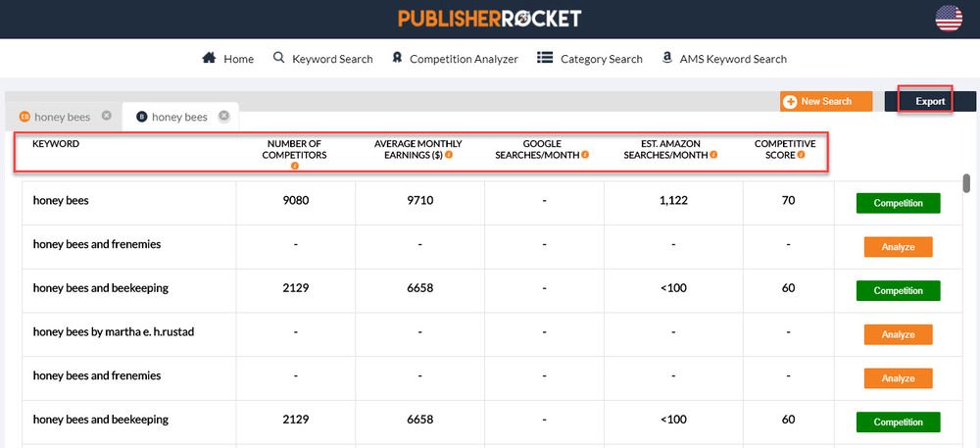Click the Competition Analyzer rocket icon
This screenshot has width=980, height=448.
click(x=397, y=58)
